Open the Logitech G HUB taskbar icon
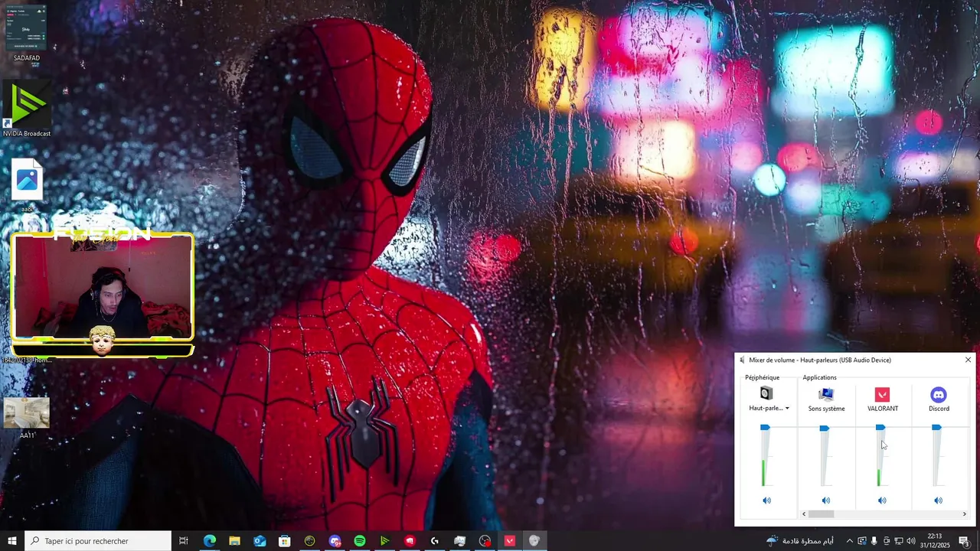 [x=435, y=541]
